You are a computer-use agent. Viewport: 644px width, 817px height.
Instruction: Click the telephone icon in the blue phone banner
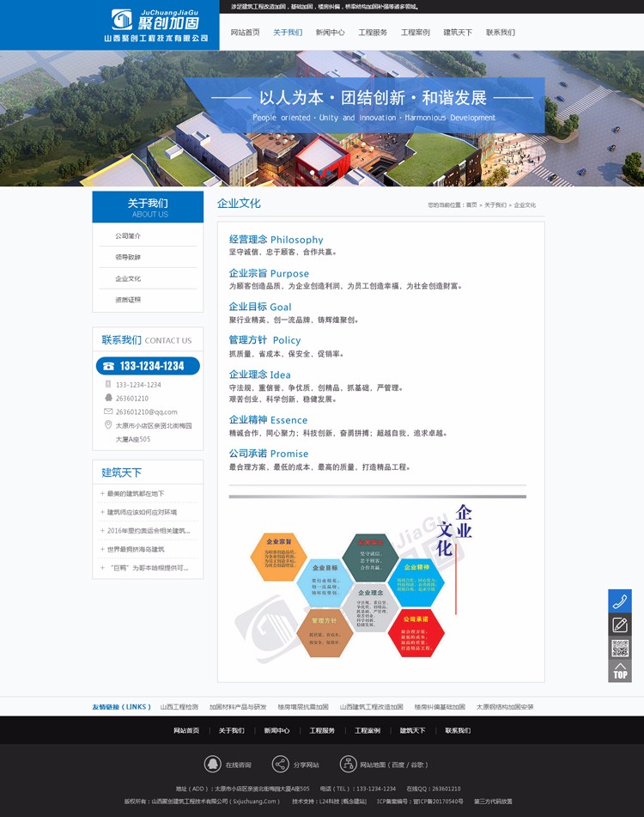click(x=108, y=366)
